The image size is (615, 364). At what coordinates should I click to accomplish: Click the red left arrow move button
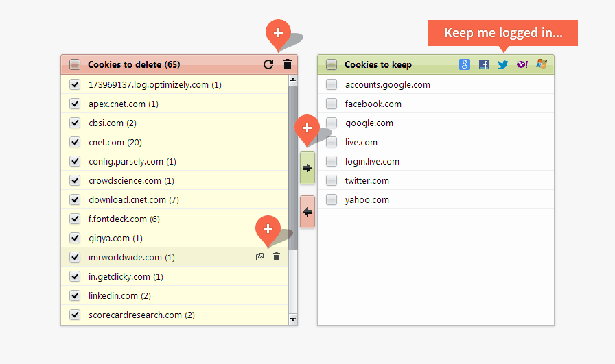click(307, 212)
